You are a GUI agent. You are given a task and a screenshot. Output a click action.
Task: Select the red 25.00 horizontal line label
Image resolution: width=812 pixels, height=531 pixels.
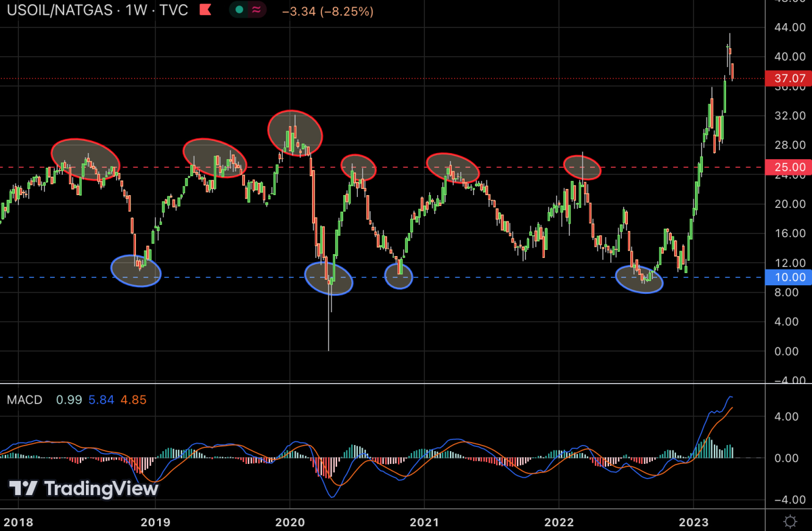789,167
